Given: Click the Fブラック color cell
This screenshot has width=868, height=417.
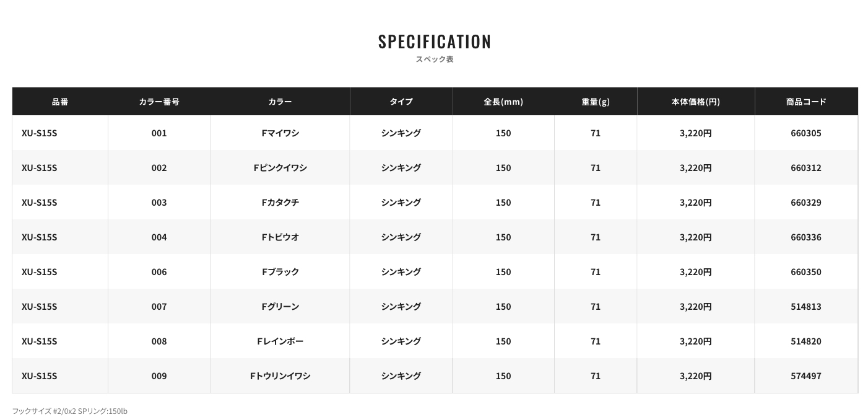Looking at the screenshot, I should pyautogui.click(x=280, y=272).
